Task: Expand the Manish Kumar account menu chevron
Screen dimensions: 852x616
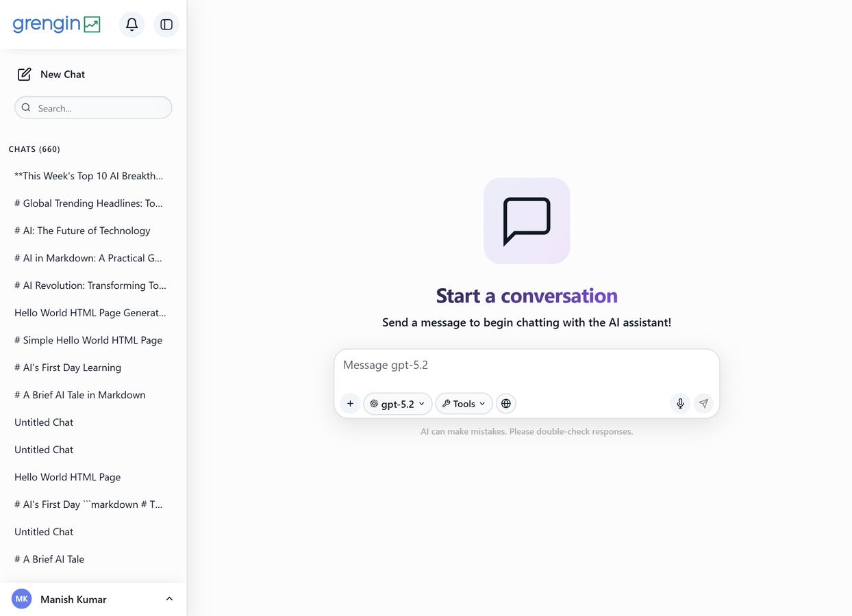Action: [169, 599]
